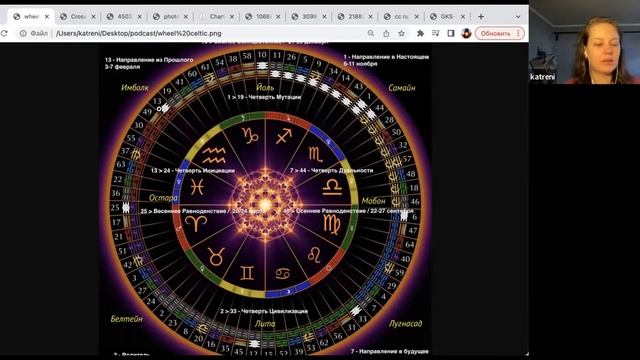
Task: Reload the page with the refresh icon
Action: point(4,33)
